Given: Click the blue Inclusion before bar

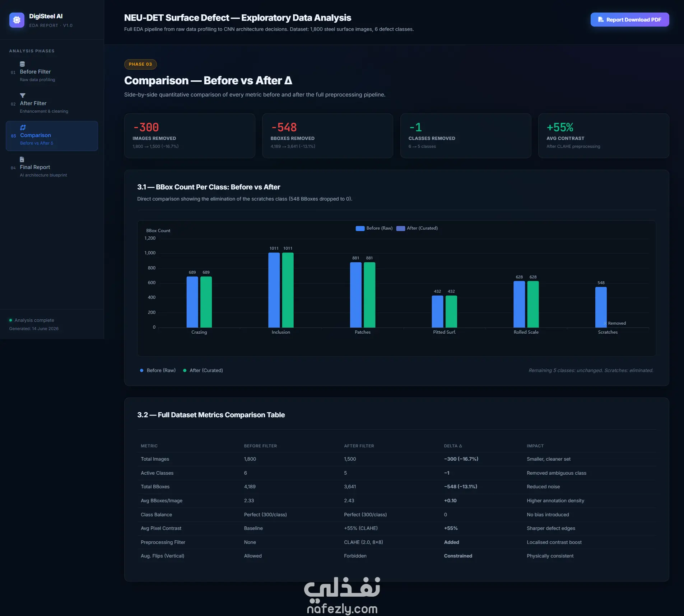Looking at the screenshot, I should tap(274, 290).
